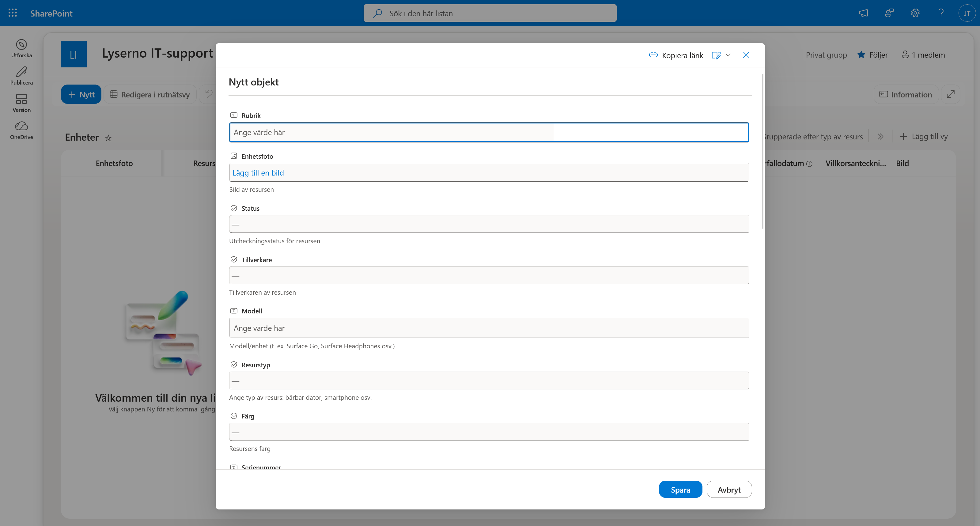Expand the edit form chevron menu
The width and height of the screenshot is (980, 526).
click(728, 55)
